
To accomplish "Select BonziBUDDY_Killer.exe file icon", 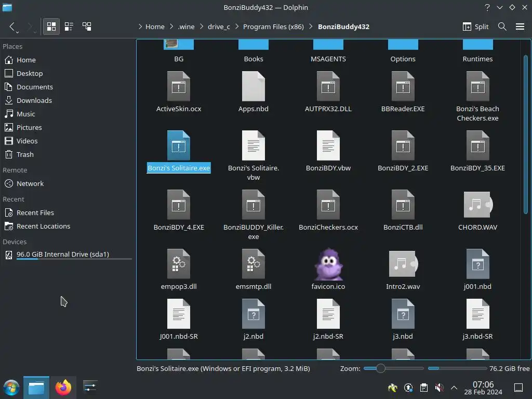I will point(254,205).
